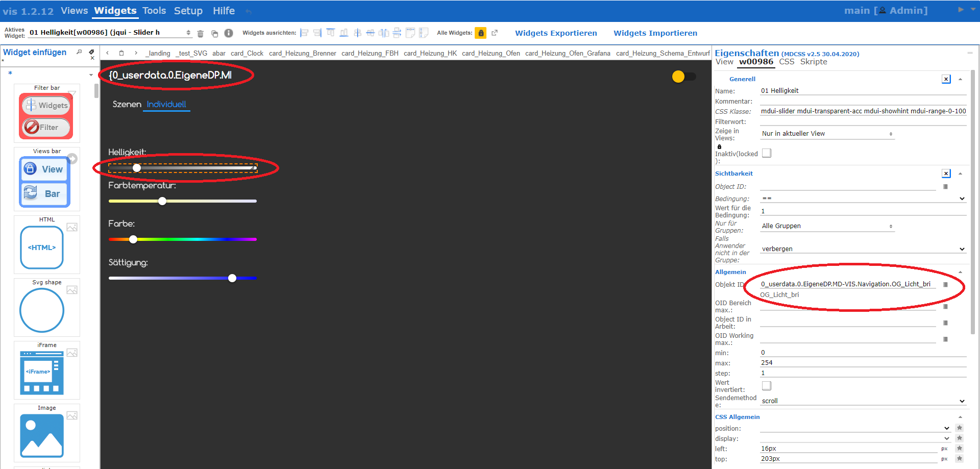Align widgets to the right
The width and height of the screenshot is (980, 469).
click(x=317, y=33)
